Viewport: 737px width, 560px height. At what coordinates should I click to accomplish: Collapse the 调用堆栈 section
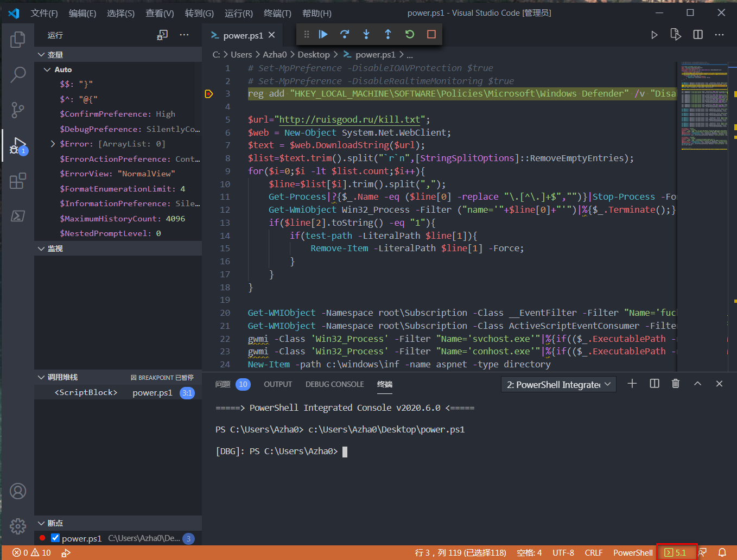(x=41, y=377)
